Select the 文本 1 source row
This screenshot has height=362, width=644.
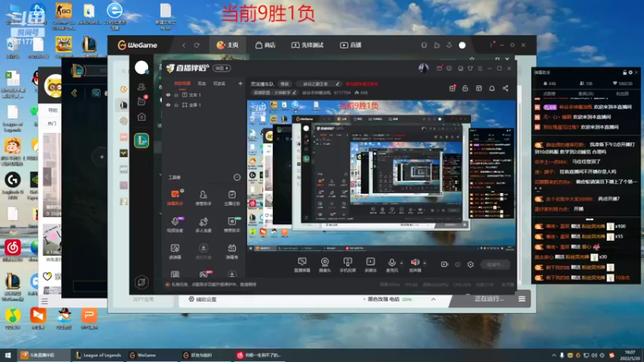click(x=204, y=95)
